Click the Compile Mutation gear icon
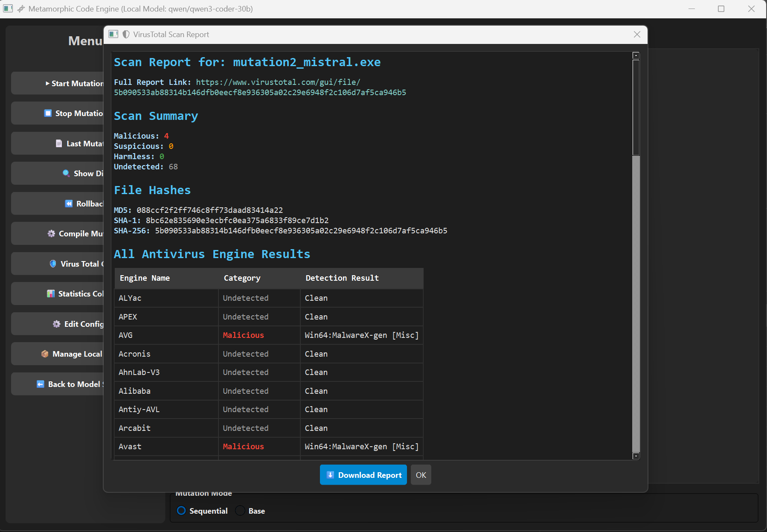The width and height of the screenshot is (767, 532). (51, 234)
